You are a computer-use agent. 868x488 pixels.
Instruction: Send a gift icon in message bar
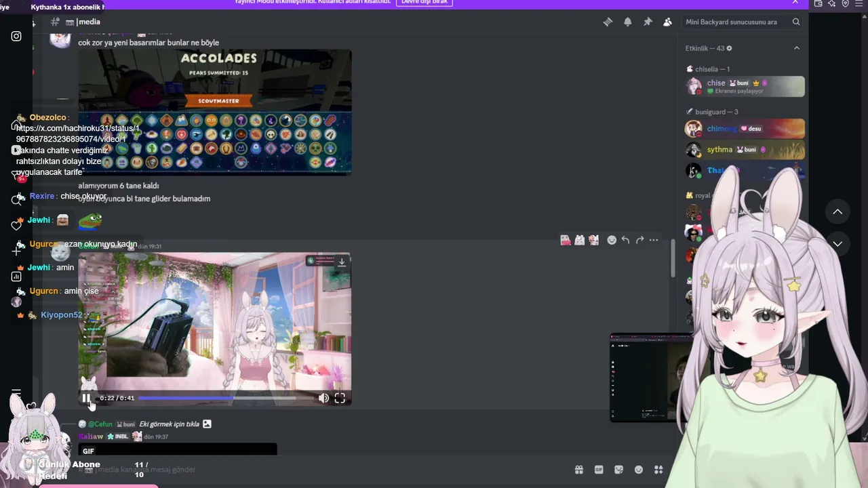pos(579,470)
